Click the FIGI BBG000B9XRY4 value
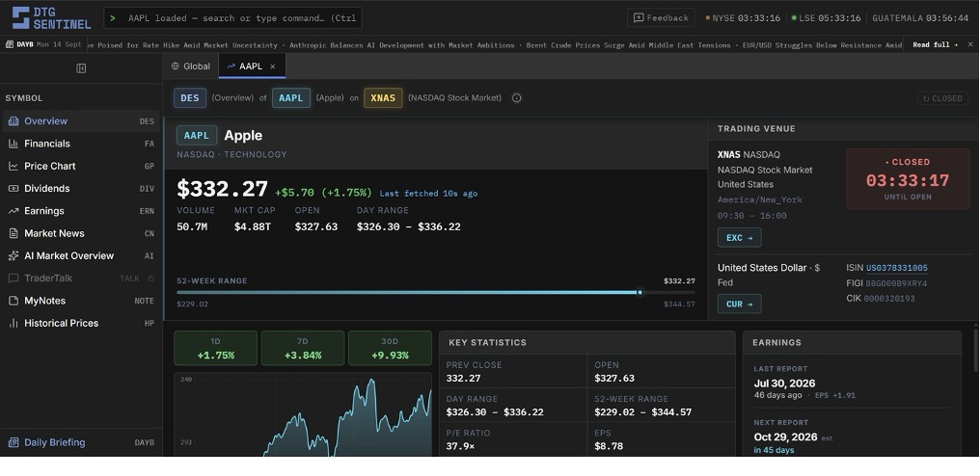The image size is (980, 476). pyautogui.click(x=896, y=283)
